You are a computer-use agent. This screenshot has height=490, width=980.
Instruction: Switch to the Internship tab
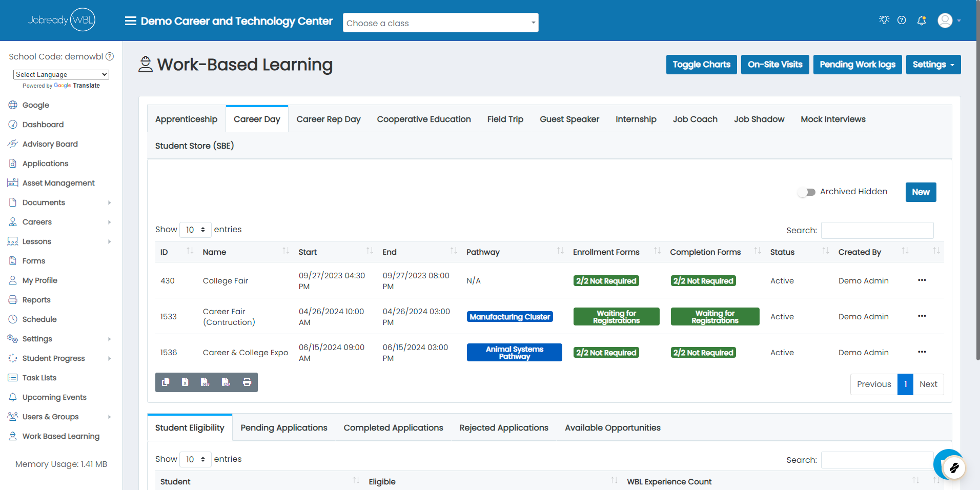tap(636, 119)
